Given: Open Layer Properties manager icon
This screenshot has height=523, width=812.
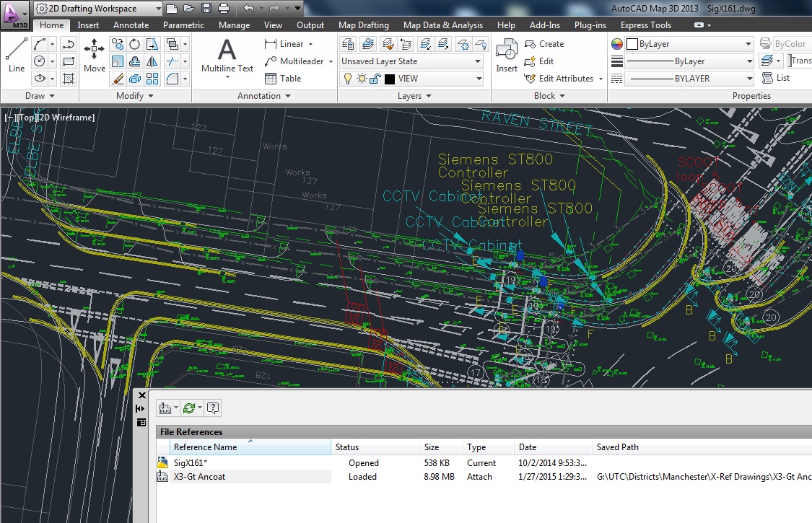Looking at the screenshot, I should (349, 45).
